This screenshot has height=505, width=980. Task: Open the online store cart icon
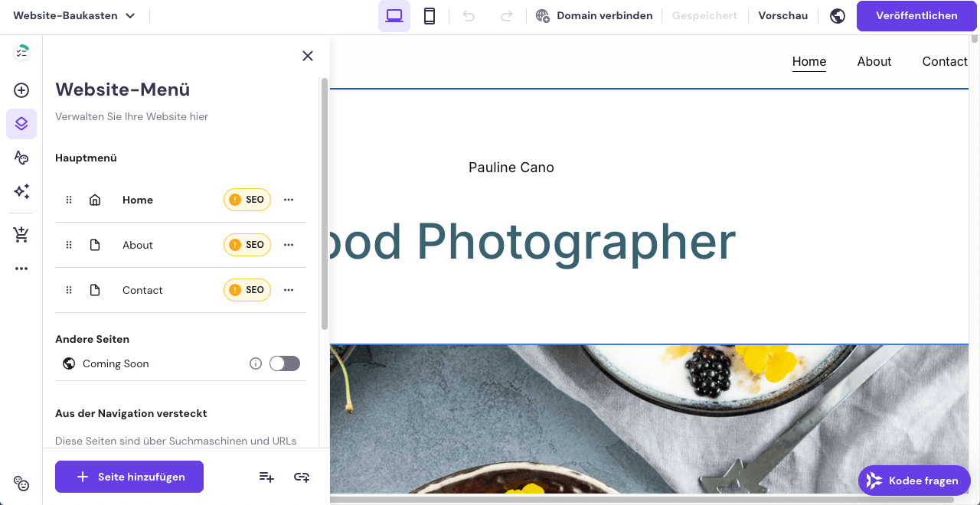pyautogui.click(x=21, y=235)
